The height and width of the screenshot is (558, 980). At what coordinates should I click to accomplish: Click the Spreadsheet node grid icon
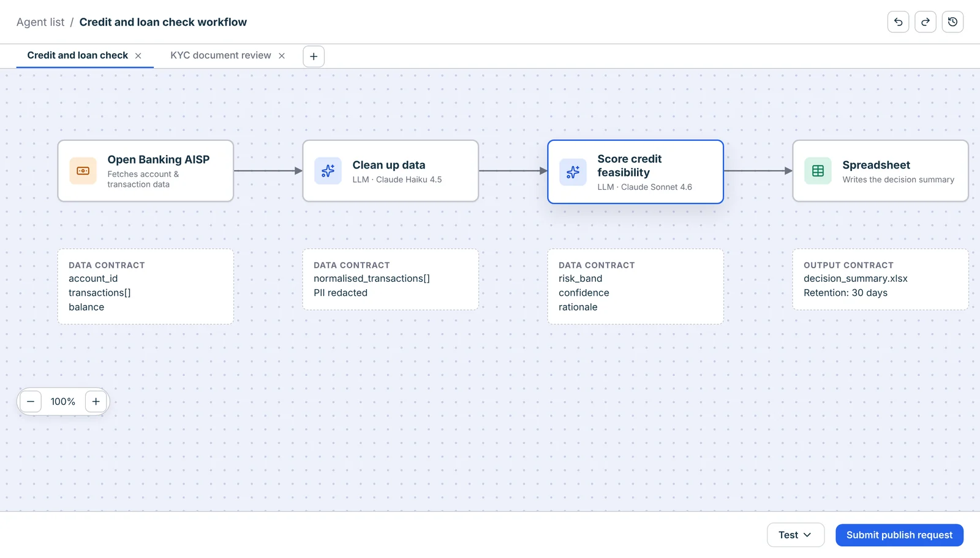pos(818,171)
